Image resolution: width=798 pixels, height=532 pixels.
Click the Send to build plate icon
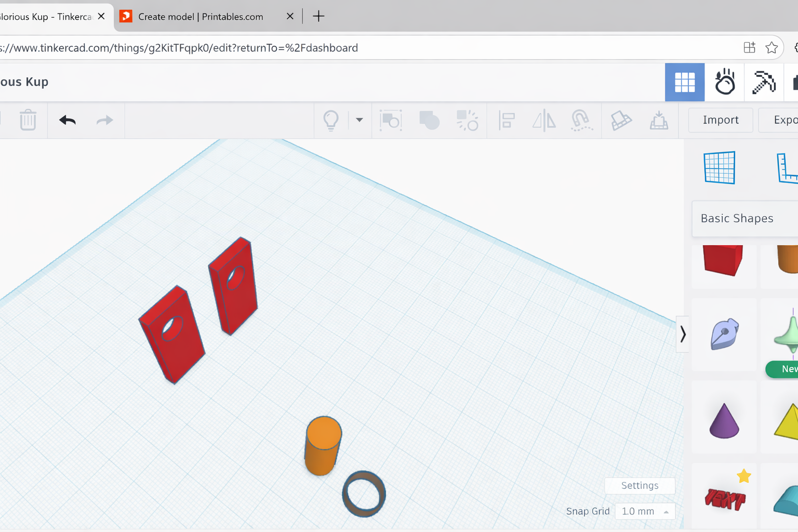[x=659, y=120]
